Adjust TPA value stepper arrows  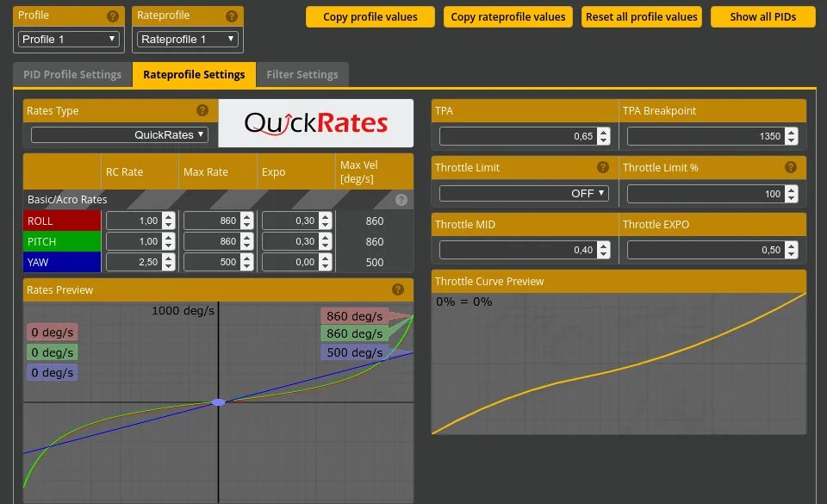coord(604,136)
